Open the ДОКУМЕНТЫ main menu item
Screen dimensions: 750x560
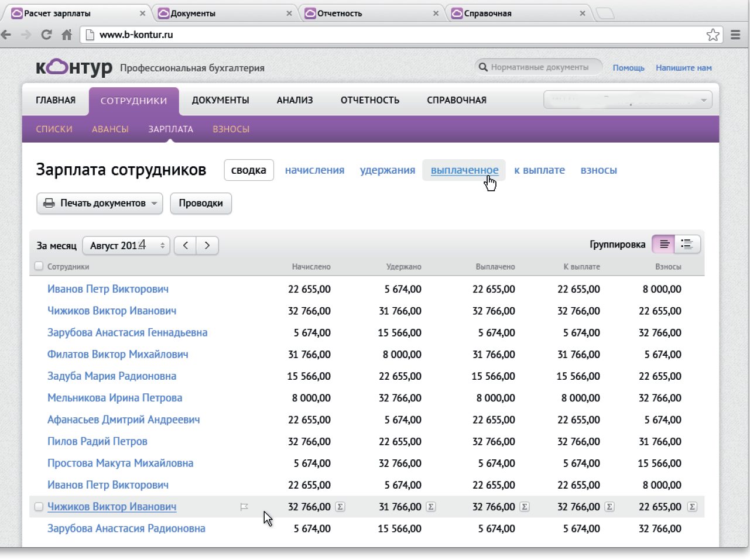tap(221, 100)
